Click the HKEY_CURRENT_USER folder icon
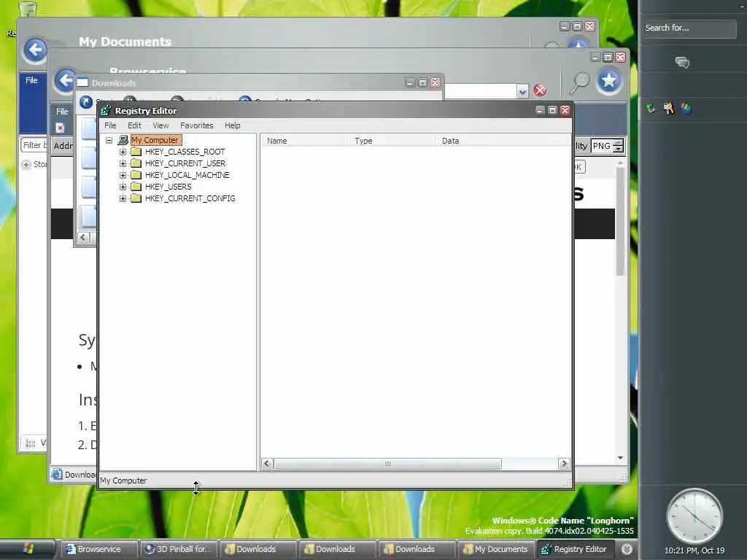Screen dimensions: 747x560 (136, 163)
